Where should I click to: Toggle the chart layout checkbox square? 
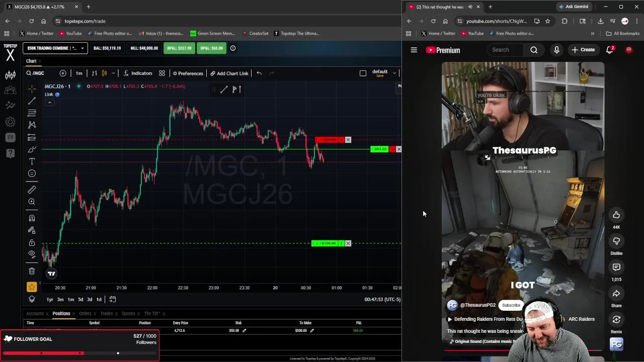(x=363, y=73)
